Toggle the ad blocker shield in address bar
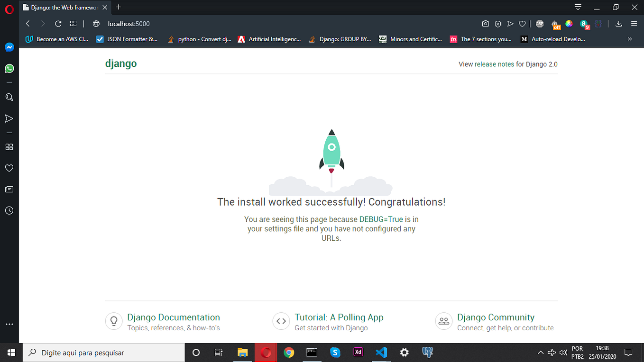This screenshot has width=644, height=362. coord(497,23)
